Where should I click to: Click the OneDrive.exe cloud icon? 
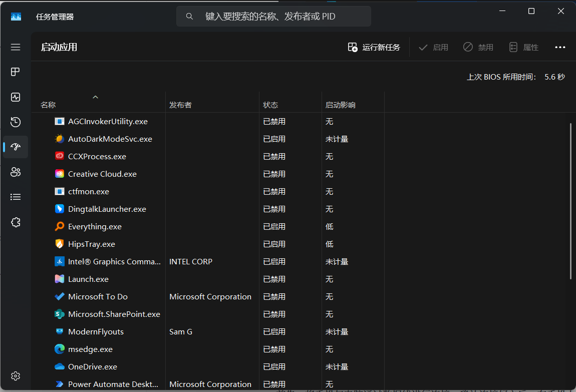(x=60, y=366)
